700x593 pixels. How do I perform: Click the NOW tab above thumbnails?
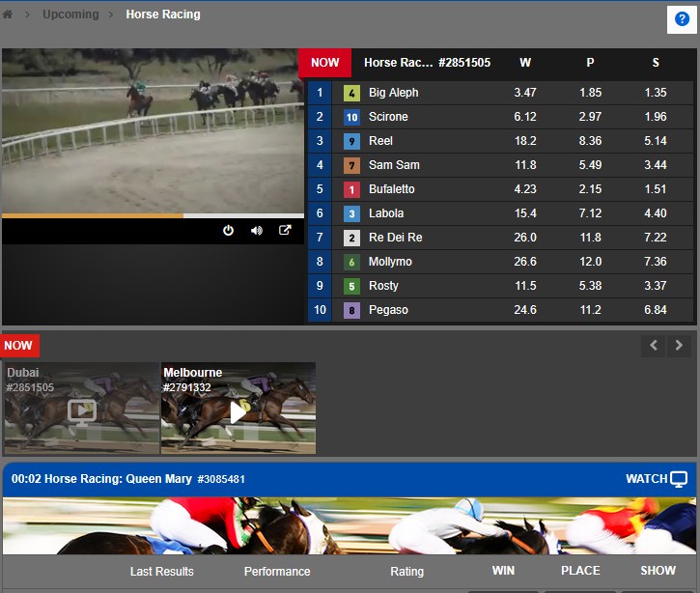pyautogui.click(x=19, y=346)
